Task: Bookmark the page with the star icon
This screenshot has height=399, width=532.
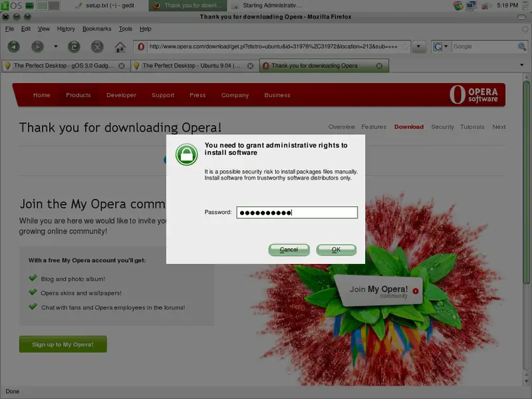Action: coord(405,47)
